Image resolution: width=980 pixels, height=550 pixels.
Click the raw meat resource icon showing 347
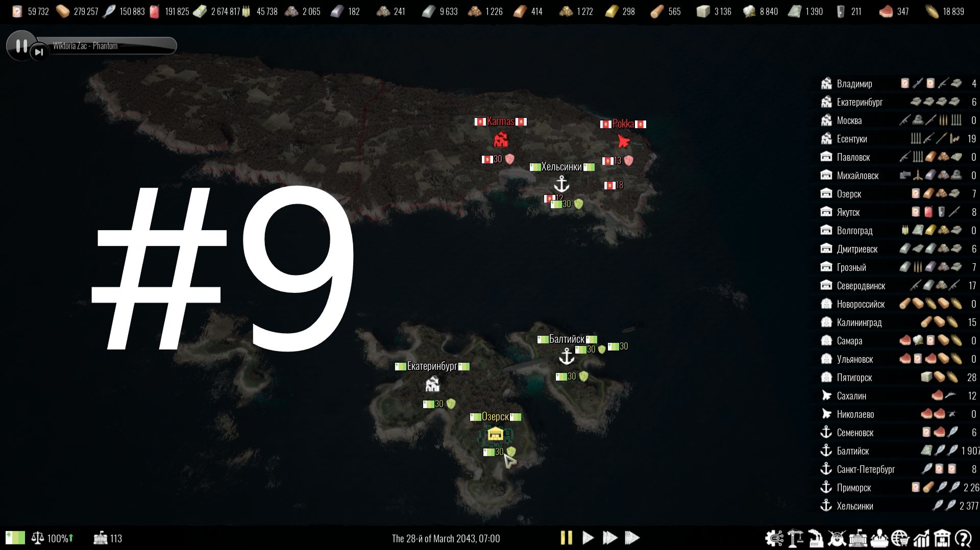(886, 11)
